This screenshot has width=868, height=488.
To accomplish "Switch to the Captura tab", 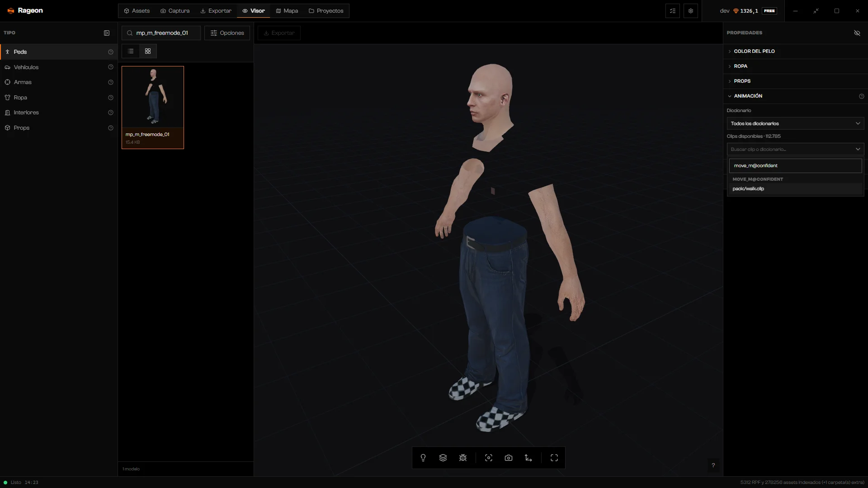I will (175, 11).
